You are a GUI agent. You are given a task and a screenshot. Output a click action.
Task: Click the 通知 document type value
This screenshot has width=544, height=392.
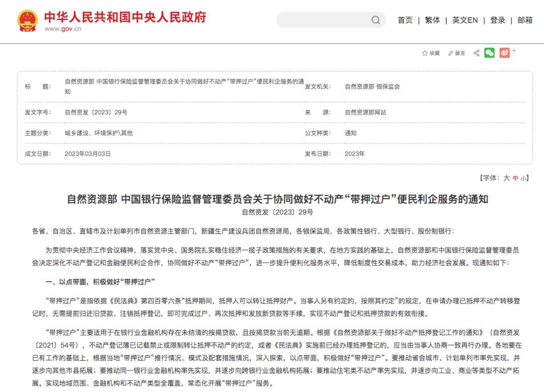pyautogui.click(x=351, y=133)
